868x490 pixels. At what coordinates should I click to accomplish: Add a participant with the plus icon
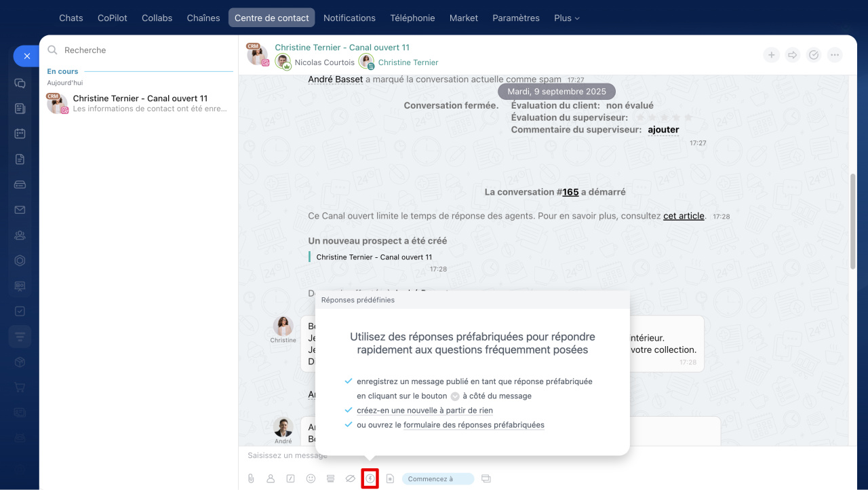click(x=771, y=56)
